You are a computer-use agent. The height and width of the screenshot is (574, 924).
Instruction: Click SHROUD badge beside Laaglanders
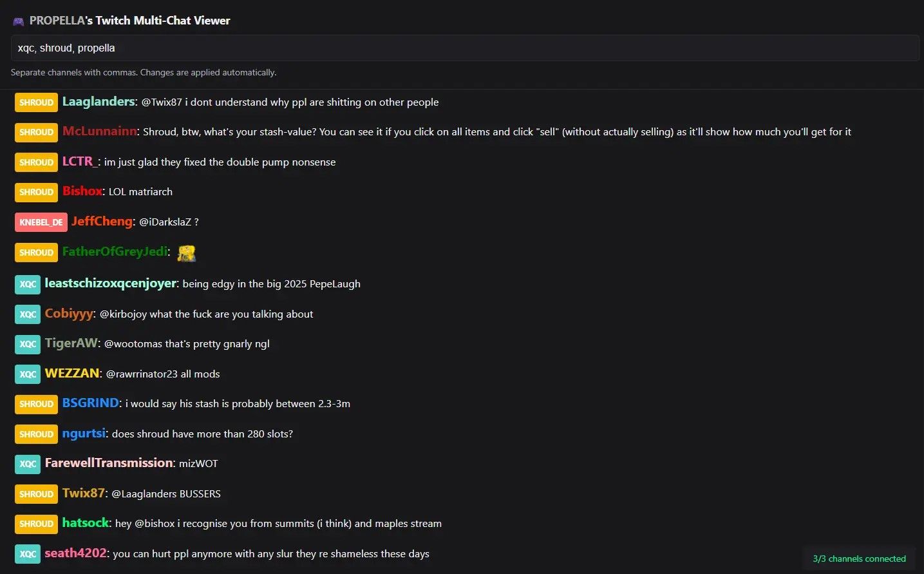point(36,102)
